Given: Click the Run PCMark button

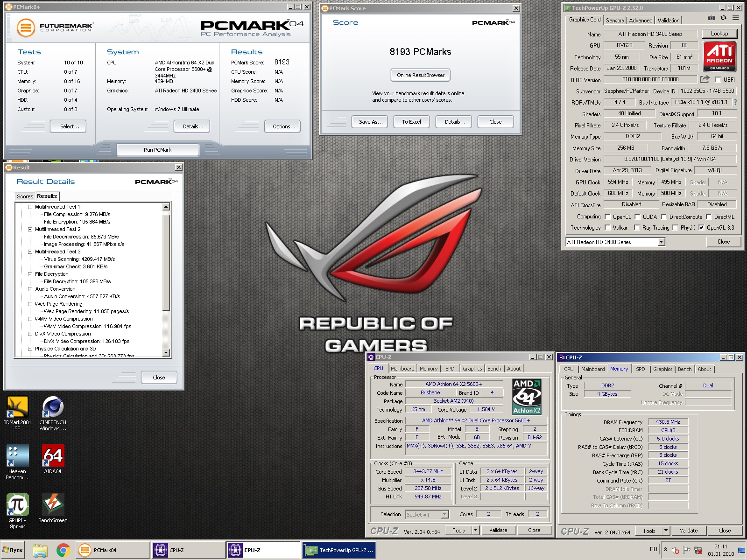Looking at the screenshot, I should click(x=157, y=150).
